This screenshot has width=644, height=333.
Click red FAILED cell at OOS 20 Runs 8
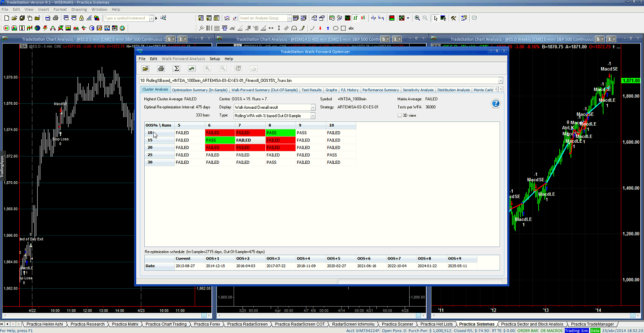[x=281, y=148]
